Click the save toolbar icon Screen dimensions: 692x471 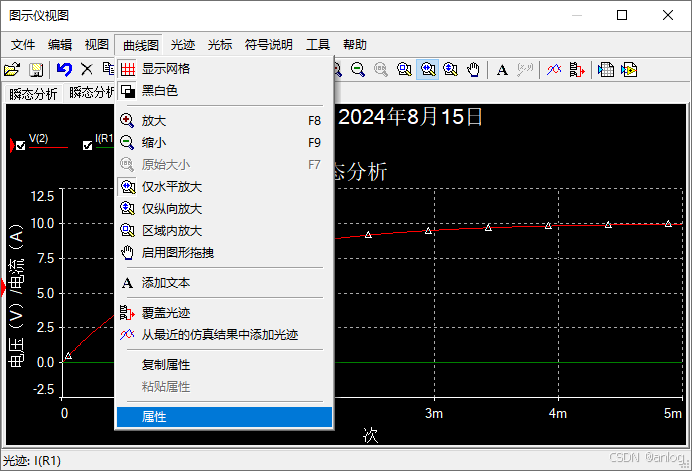(36, 70)
